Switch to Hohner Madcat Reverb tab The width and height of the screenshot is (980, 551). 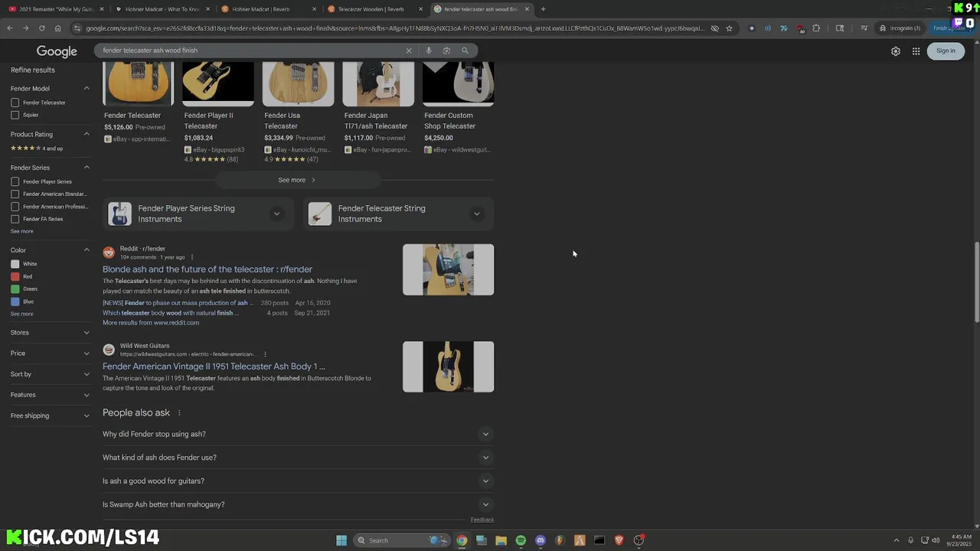[x=268, y=9]
